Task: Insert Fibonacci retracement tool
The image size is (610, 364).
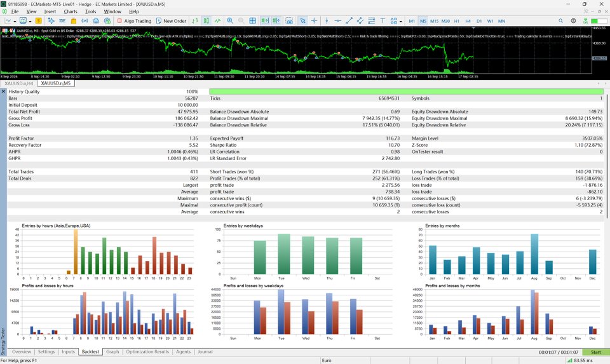Action: [x=372, y=20]
